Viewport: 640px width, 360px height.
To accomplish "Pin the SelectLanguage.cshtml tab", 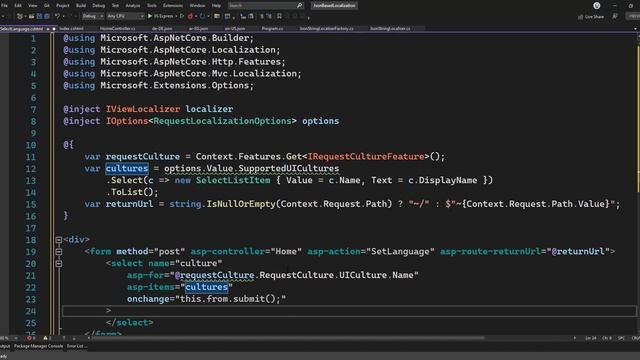I will click(x=48, y=29).
